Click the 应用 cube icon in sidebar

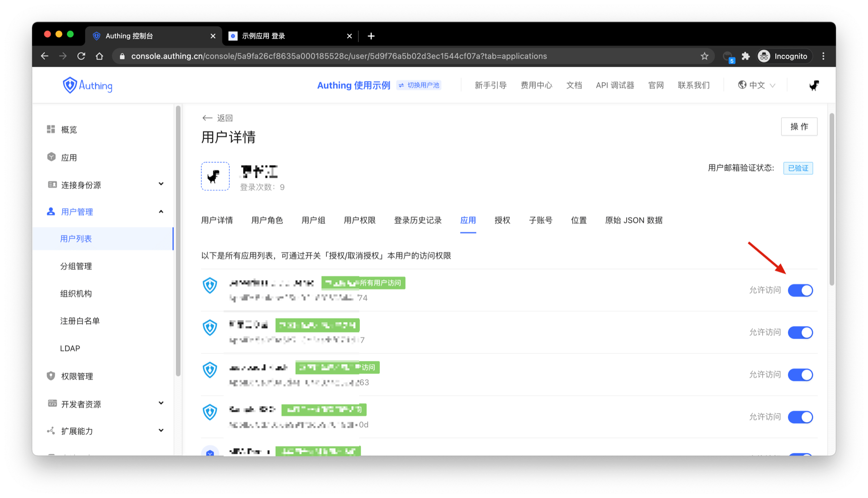point(51,157)
